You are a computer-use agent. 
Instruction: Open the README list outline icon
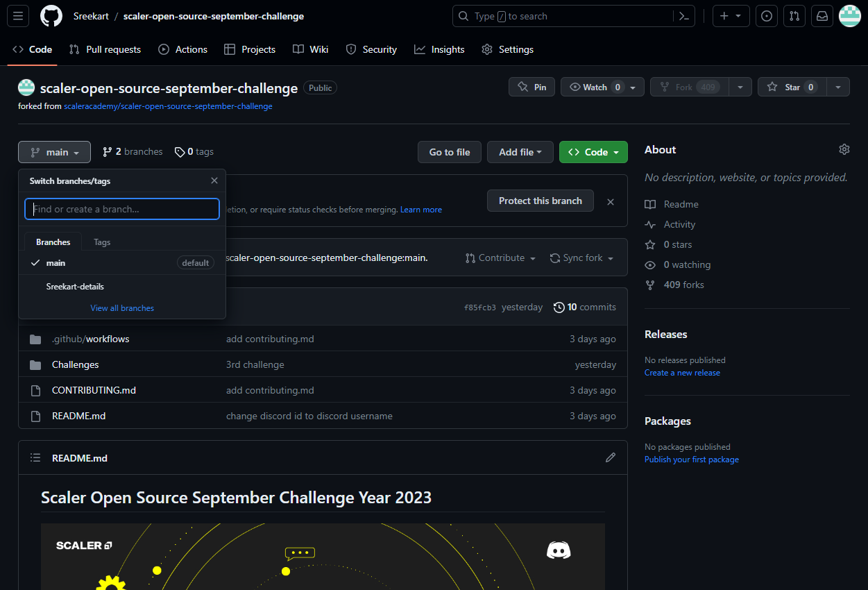[x=35, y=457]
